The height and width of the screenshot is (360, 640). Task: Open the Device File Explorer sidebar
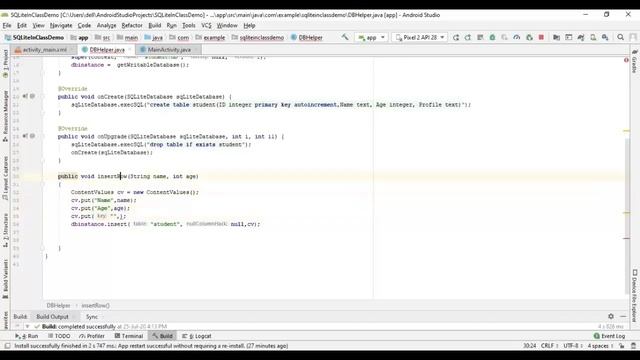coord(634,296)
